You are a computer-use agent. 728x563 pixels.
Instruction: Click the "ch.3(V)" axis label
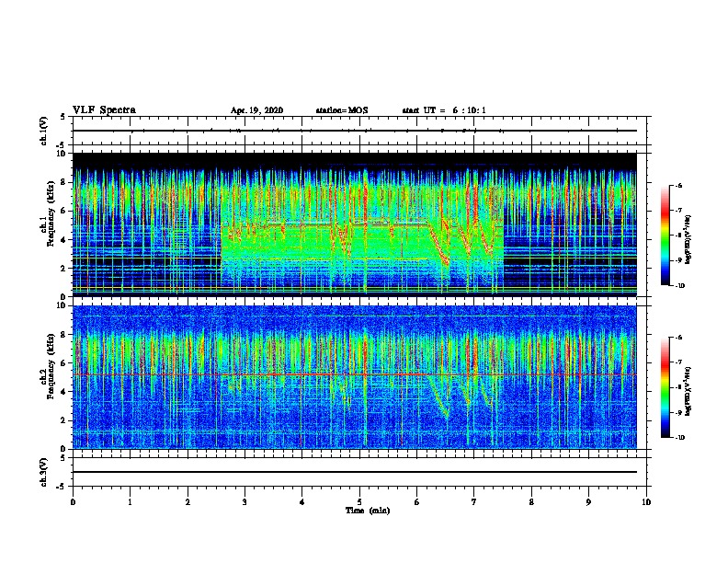pyautogui.click(x=44, y=472)
